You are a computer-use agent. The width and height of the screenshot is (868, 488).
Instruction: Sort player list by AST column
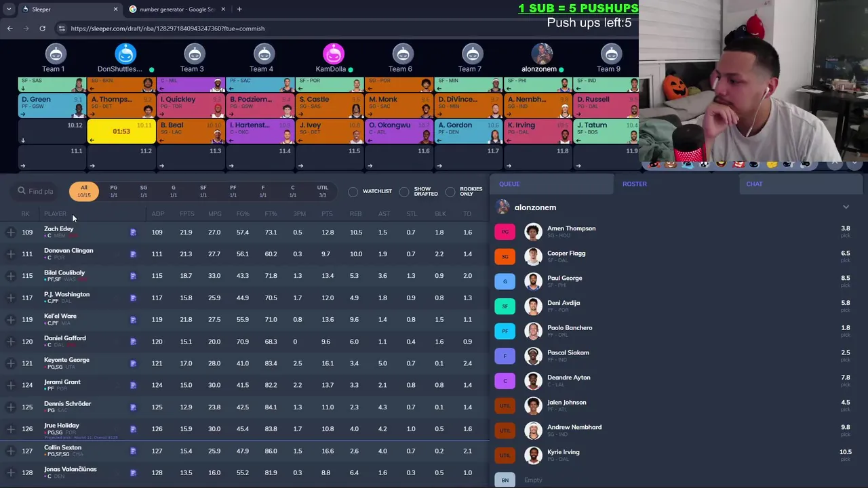(384, 214)
